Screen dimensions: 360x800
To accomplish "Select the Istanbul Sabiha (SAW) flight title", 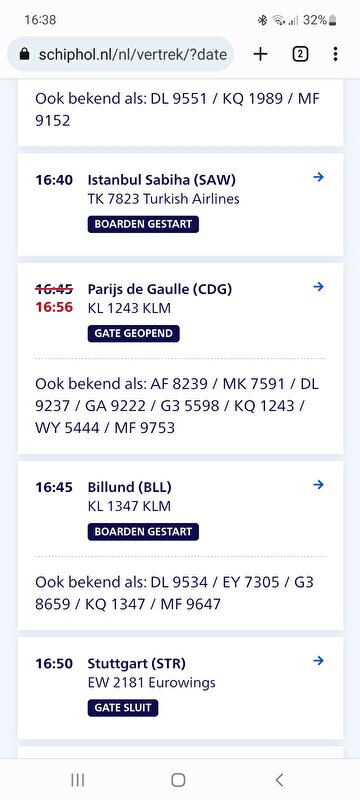I will (162, 180).
